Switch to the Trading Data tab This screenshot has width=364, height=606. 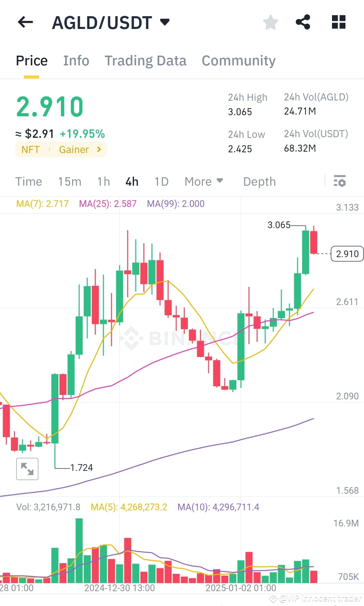pyautogui.click(x=146, y=61)
